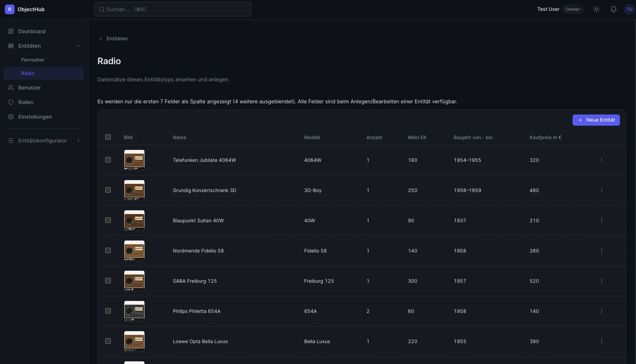Click the name SABA Freiburg 125

[195, 281]
